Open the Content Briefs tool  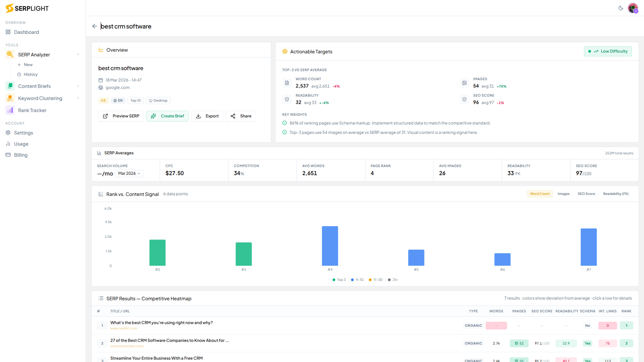tap(34, 86)
